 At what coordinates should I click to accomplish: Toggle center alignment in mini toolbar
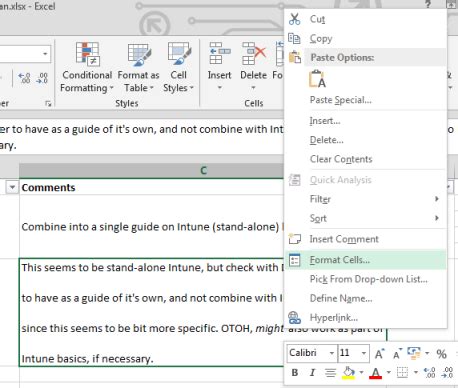coord(330,372)
